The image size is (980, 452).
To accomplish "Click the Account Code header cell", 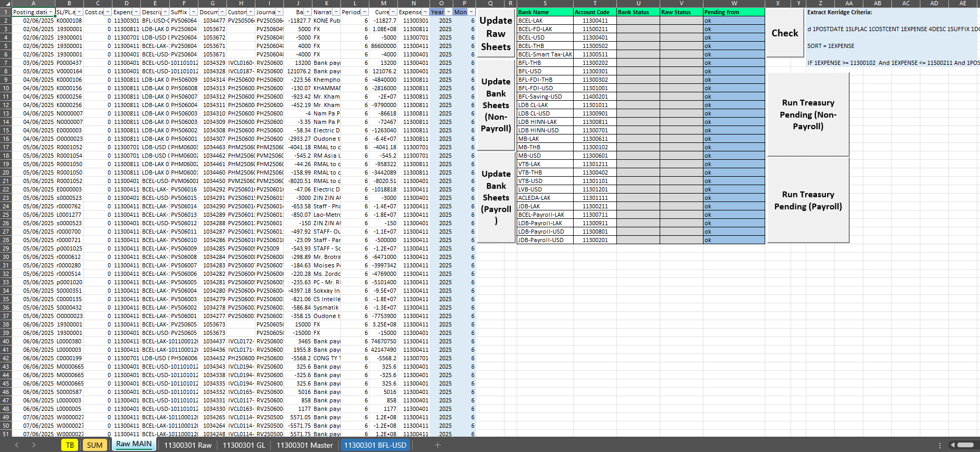I will tap(595, 12).
